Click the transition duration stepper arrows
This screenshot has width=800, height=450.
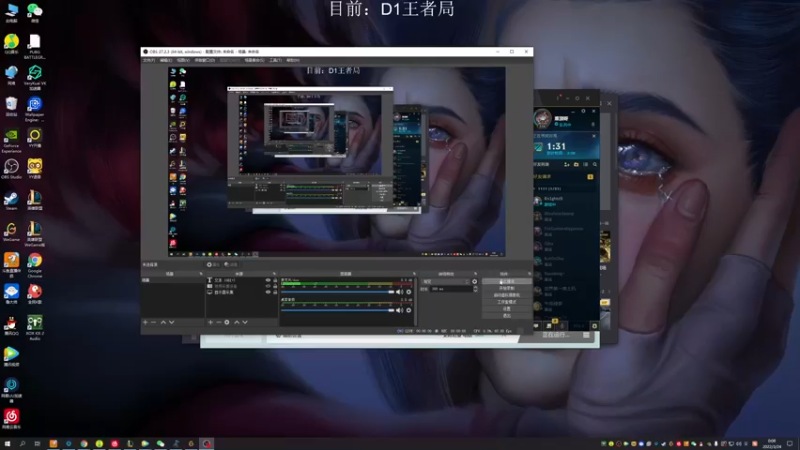476,289
